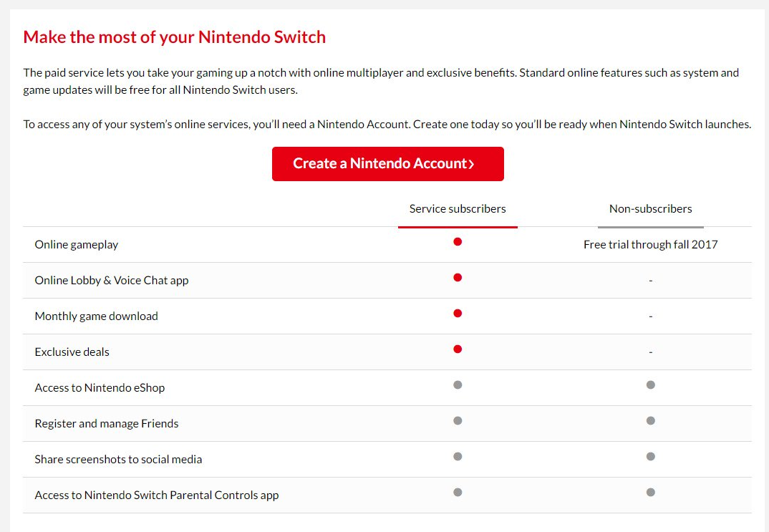Image resolution: width=769 pixels, height=532 pixels.
Task: Click the red dot for Monthly game download
Action: [x=458, y=314]
